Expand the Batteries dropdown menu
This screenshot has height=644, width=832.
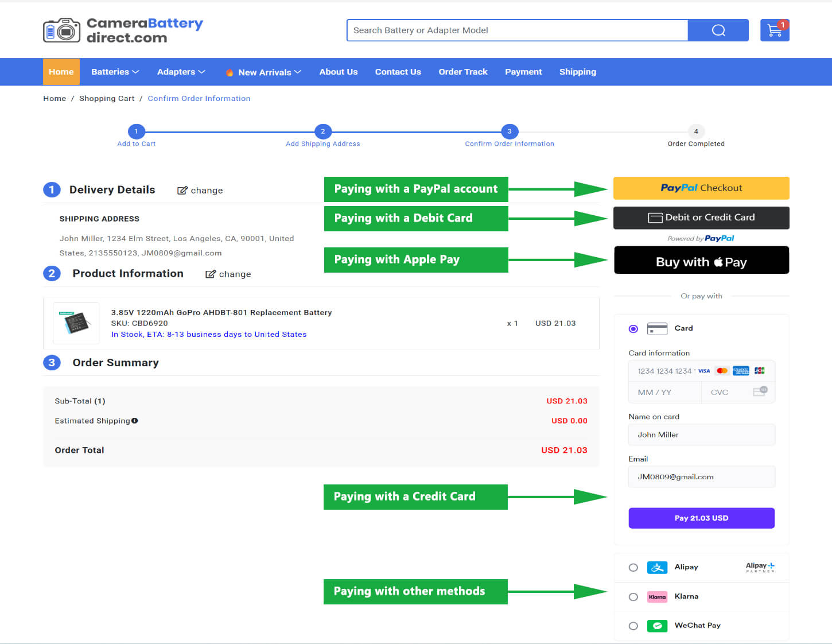[x=115, y=72]
